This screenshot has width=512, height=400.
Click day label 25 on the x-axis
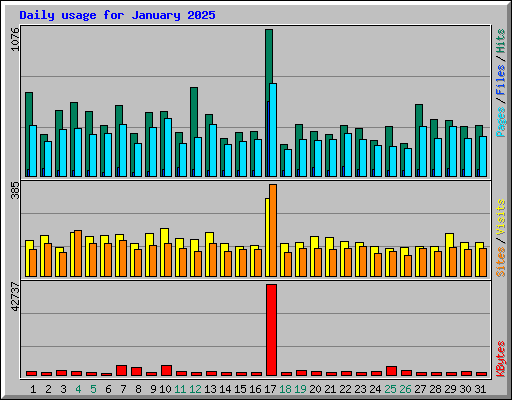point(390,389)
